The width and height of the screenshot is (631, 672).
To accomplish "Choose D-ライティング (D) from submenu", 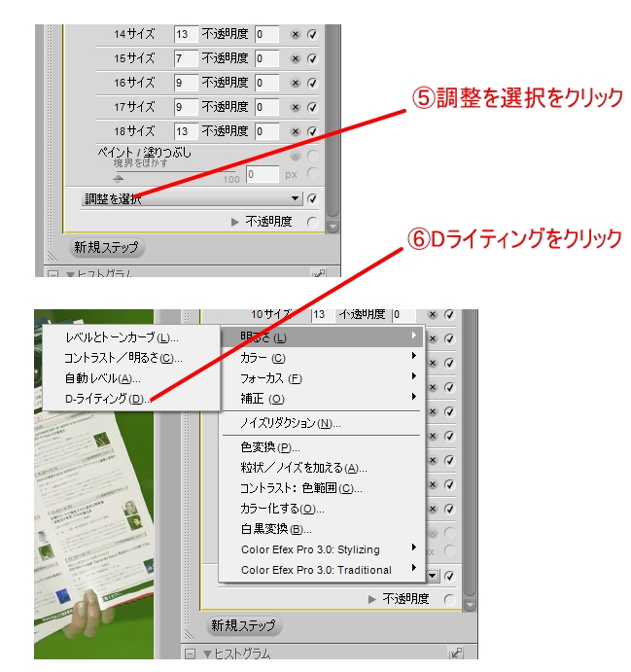I will click(x=131, y=399).
